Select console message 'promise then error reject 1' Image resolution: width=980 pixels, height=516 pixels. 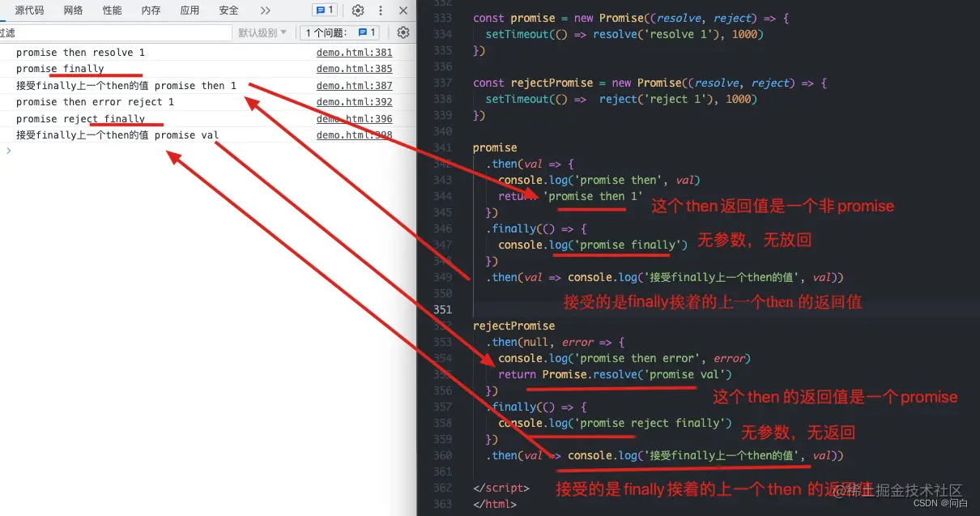click(x=95, y=102)
